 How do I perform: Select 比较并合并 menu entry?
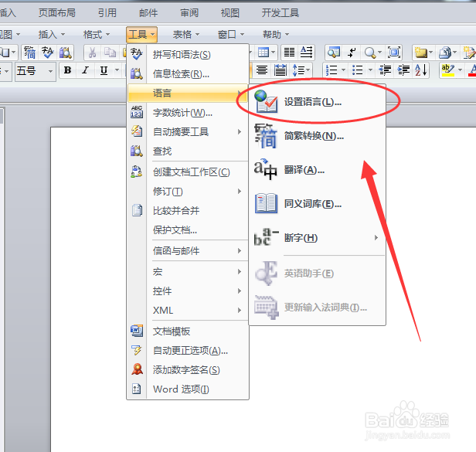pyautogui.click(x=188, y=210)
